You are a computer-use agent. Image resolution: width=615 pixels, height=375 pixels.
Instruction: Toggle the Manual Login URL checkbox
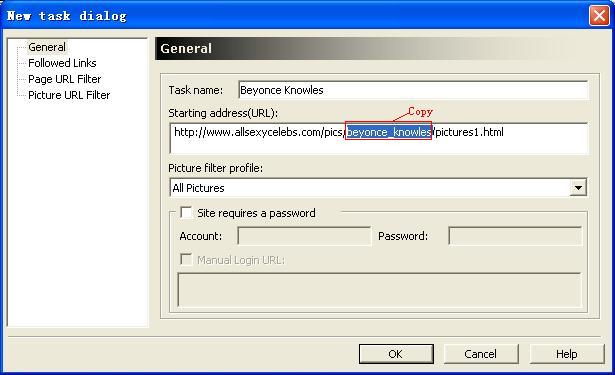(186, 260)
